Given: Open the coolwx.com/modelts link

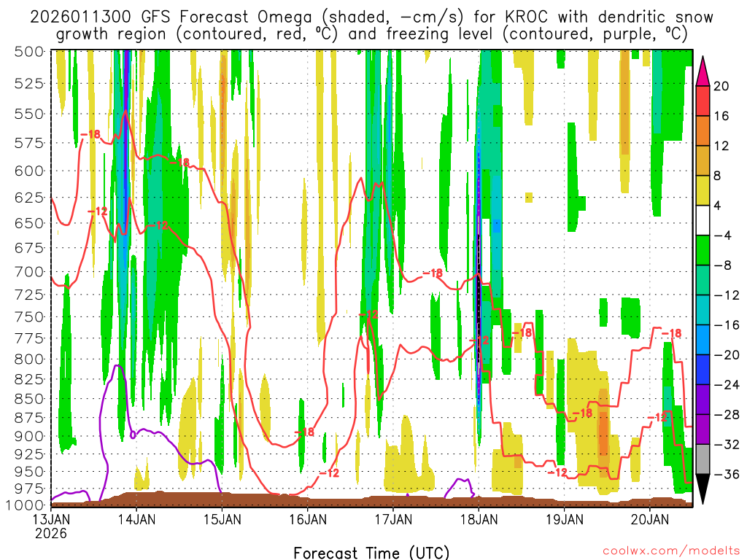Looking at the screenshot, I should tap(671, 551).
